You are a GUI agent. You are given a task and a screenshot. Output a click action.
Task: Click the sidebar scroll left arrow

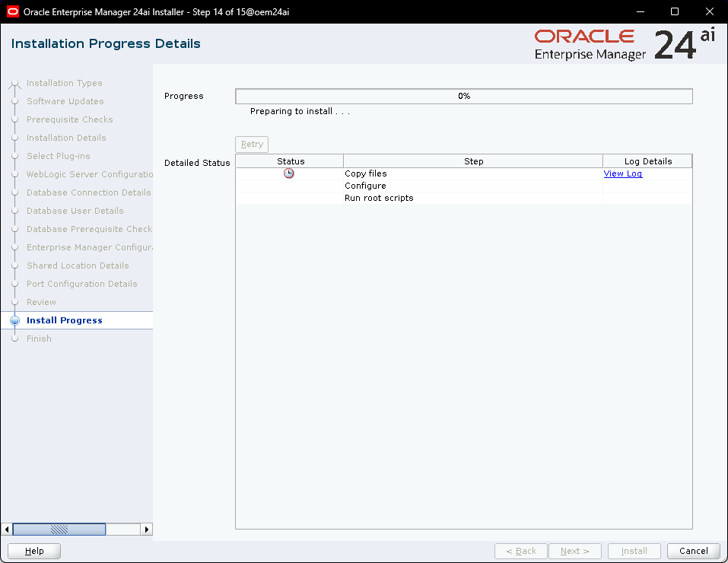pyautogui.click(x=8, y=529)
